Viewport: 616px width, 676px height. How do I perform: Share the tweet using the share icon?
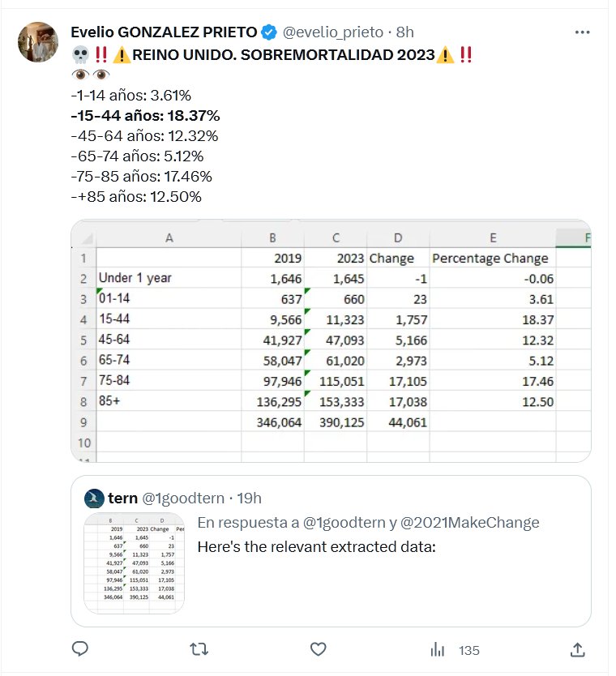578,649
